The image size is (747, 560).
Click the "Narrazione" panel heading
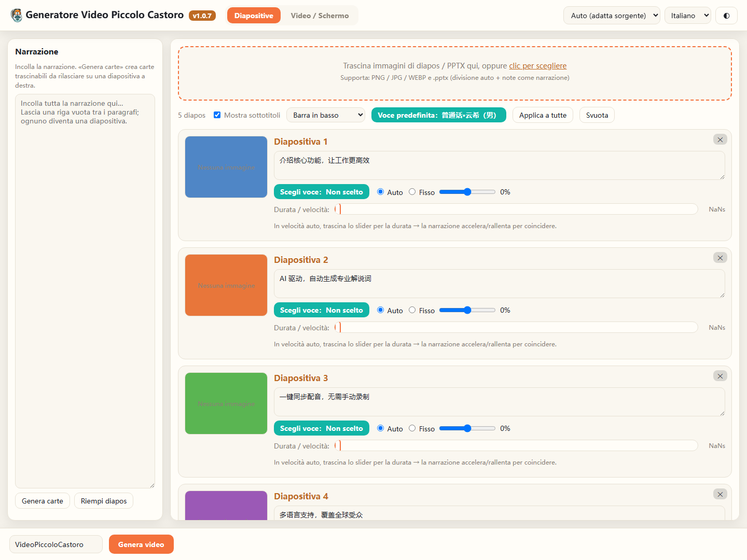(37, 51)
